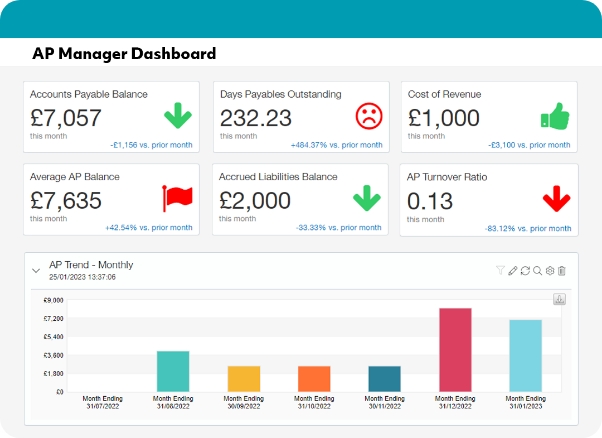Click the -£1,156 vs. prior month link

153,145
